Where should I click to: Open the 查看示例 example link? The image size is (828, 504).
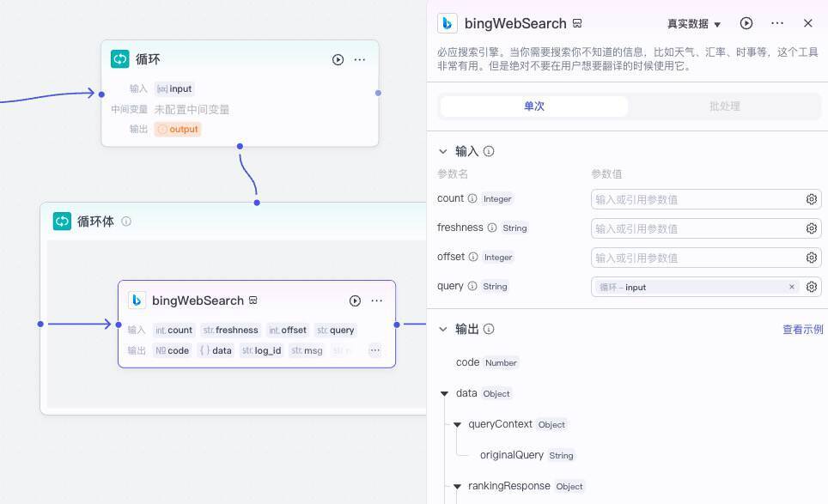tap(802, 329)
